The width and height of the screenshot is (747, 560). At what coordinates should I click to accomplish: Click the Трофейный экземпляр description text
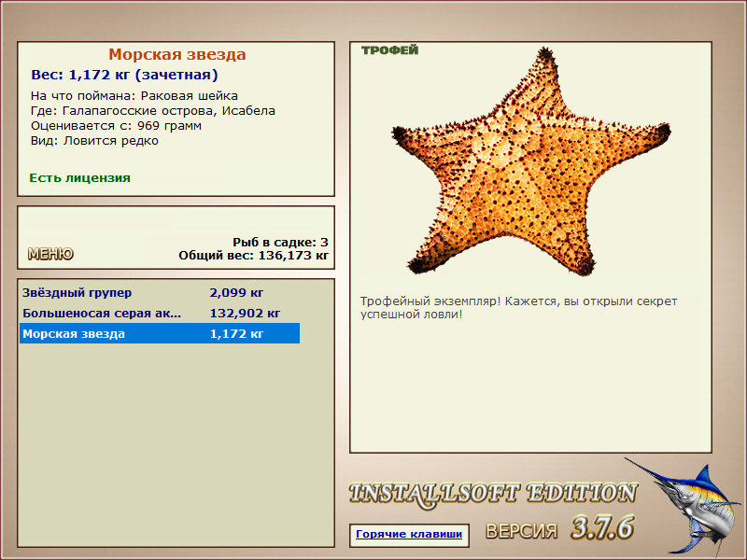coord(518,308)
